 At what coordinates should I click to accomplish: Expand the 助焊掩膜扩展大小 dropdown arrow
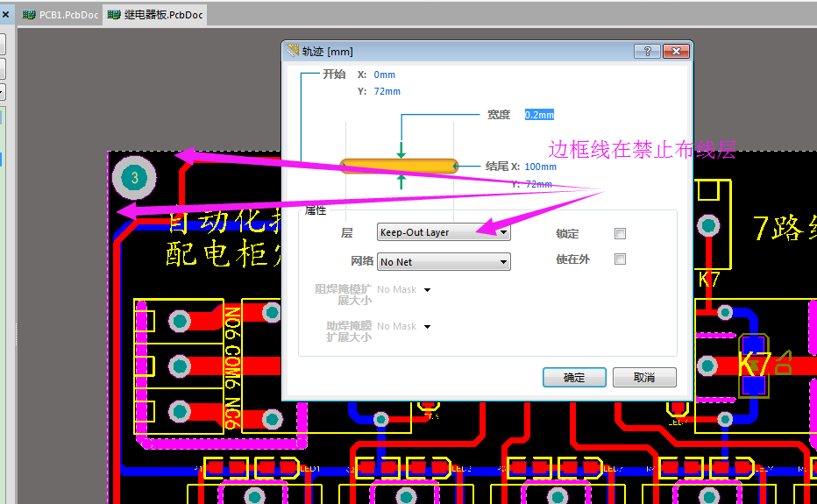427,327
